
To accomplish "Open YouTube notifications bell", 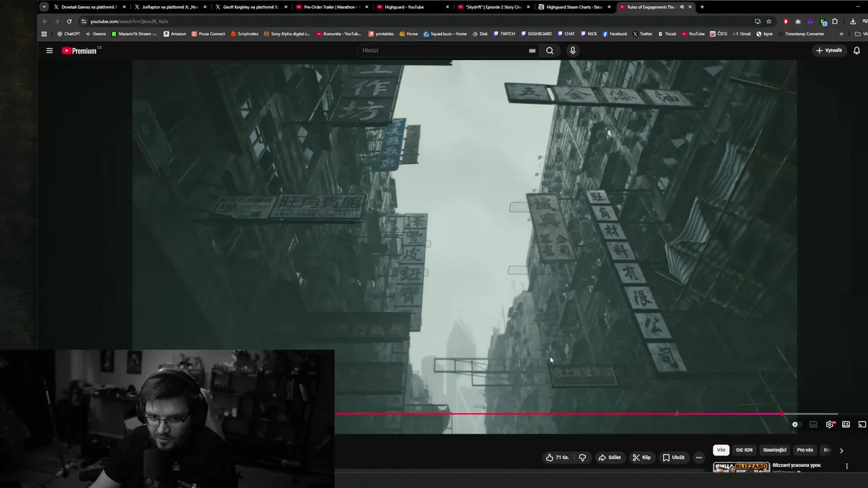I will click(856, 50).
